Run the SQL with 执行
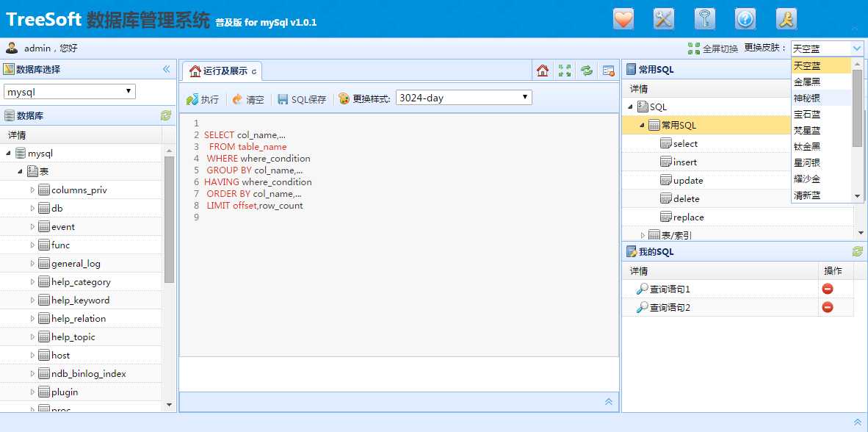 point(203,99)
